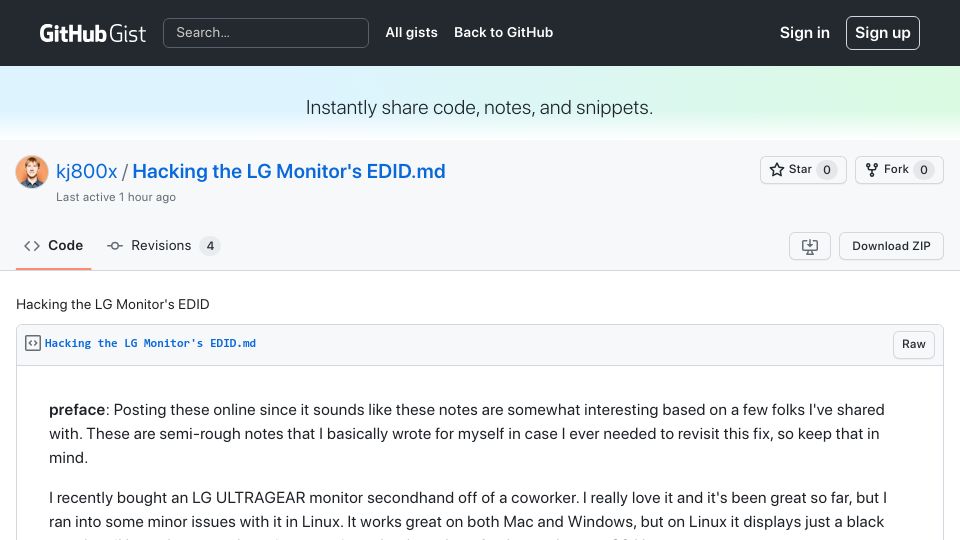The image size is (960, 540).
Task: Click the Sign in link
Action: pos(804,33)
